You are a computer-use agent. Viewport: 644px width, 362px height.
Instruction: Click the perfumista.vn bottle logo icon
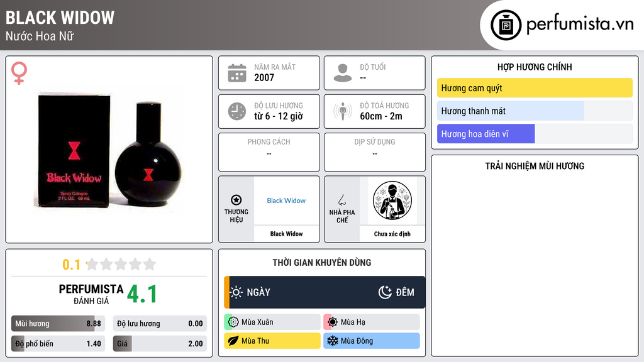click(x=506, y=25)
